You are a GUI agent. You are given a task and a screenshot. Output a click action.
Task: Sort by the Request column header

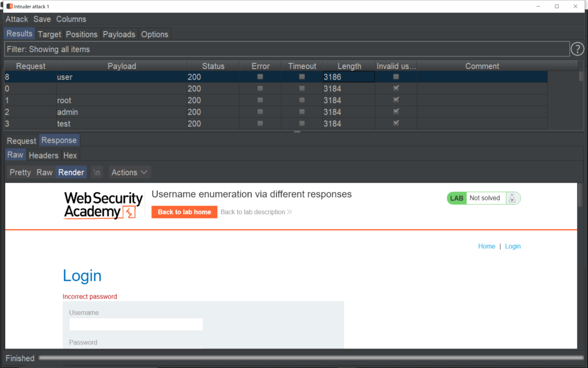30,66
